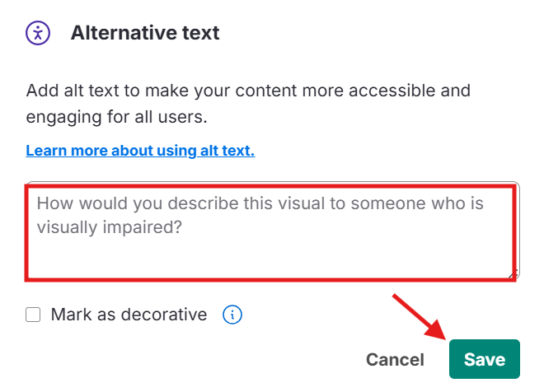This screenshot has height=392, width=544.
Task: Open the Learn more about using alt text link
Action: 140,151
